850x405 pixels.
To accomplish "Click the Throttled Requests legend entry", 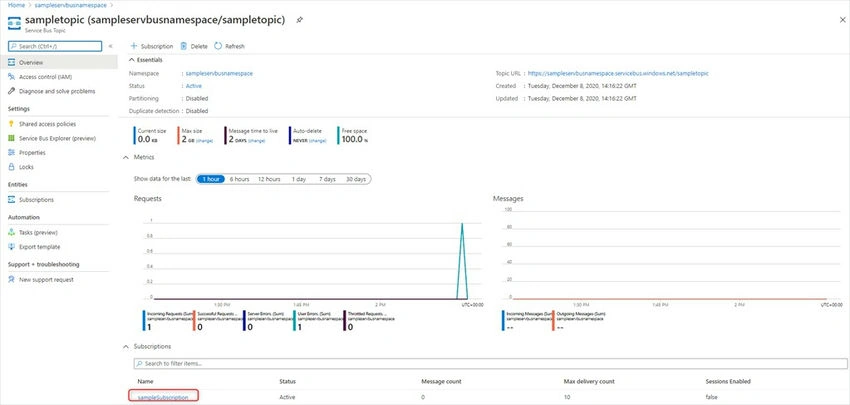I will 369,320.
